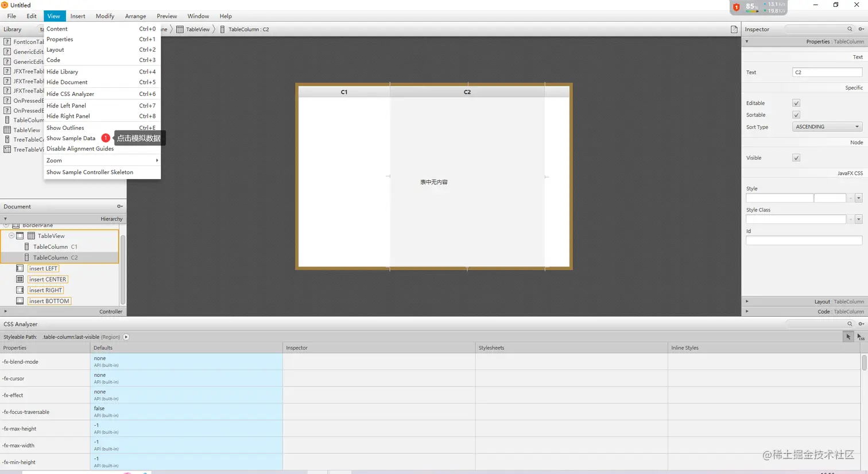Click the FontIconTab question-mark icon in Library
The height and width of the screenshot is (474, 868).
[7, 41]
